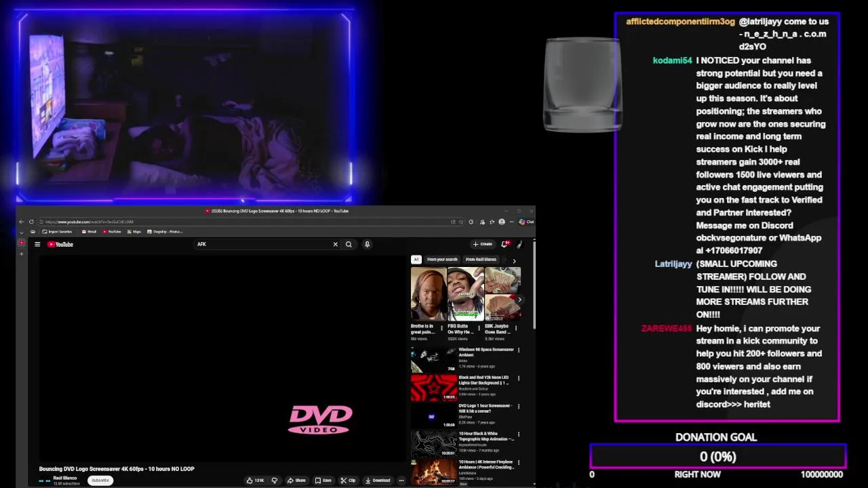
Task: Open options for 10 Hour Black & White Topographic video
Action: point(519,434)
